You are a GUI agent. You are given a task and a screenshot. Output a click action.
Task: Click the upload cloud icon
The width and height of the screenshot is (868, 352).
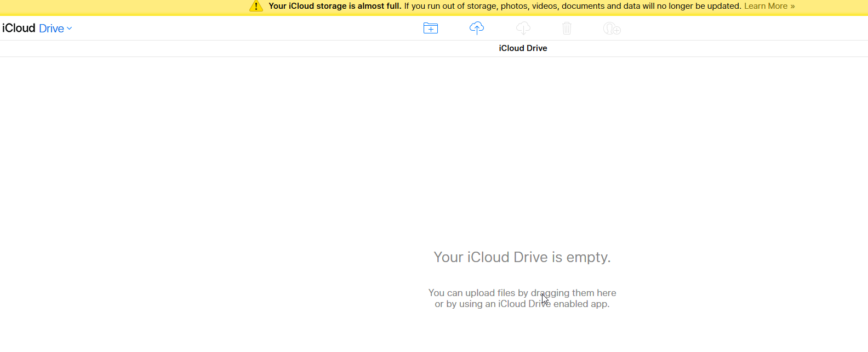point(477,28)
